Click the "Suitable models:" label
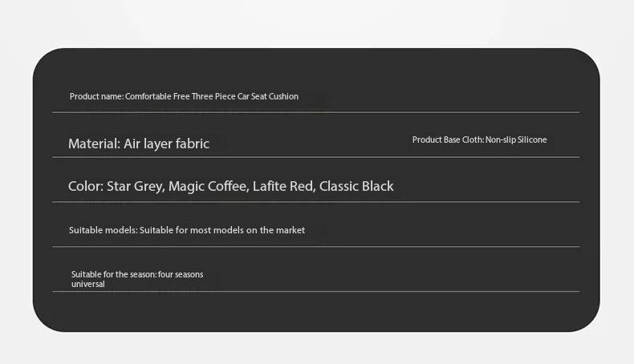This screenshot has height=364, width=634. pos(103,230)
